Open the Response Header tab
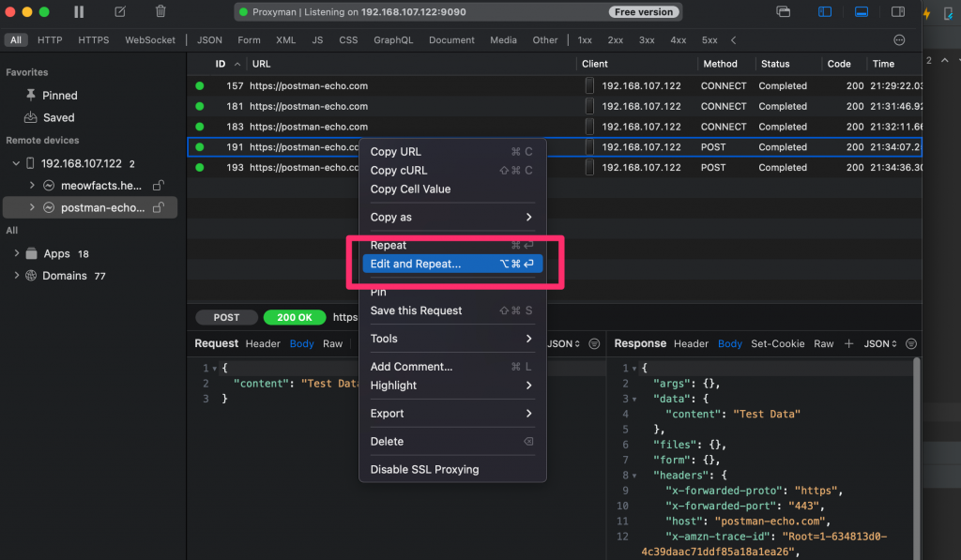This screenshot has height=560, width=961. [691, 344]
